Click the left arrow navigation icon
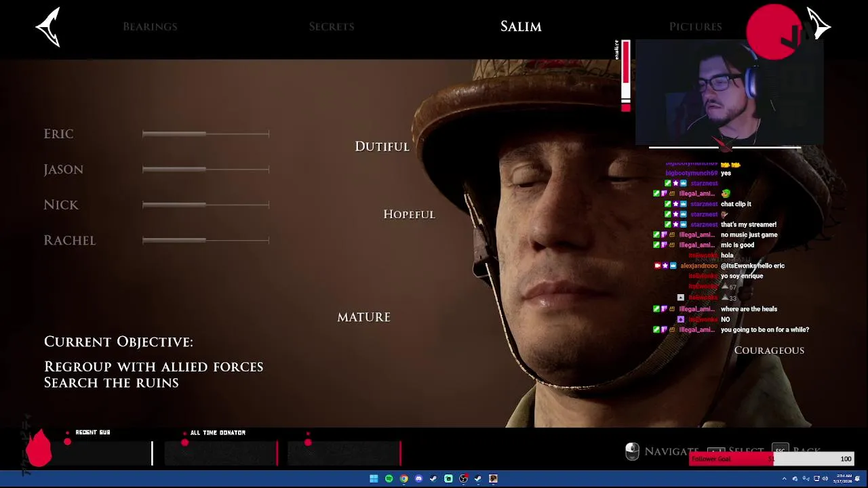The image size is (868, 488). coord(48,27)
